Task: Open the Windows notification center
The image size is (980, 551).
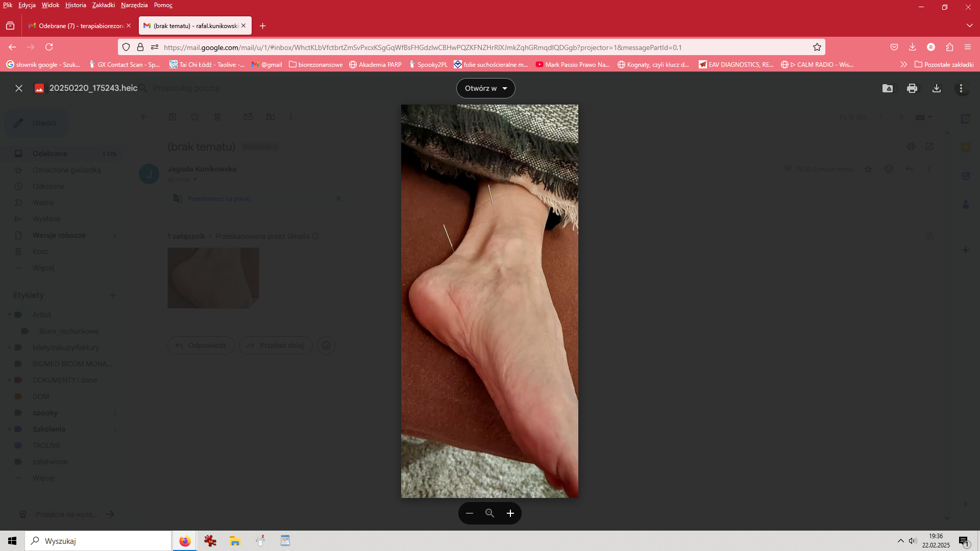Action: tap(964, 541)
